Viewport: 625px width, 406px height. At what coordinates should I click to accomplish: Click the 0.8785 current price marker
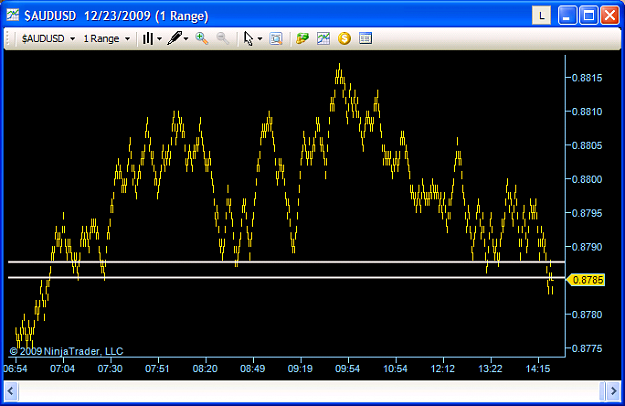[x=585, y=280]
